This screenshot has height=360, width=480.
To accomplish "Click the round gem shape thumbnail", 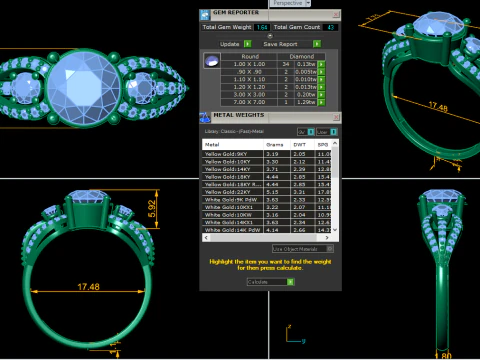I will click(212, 61).
